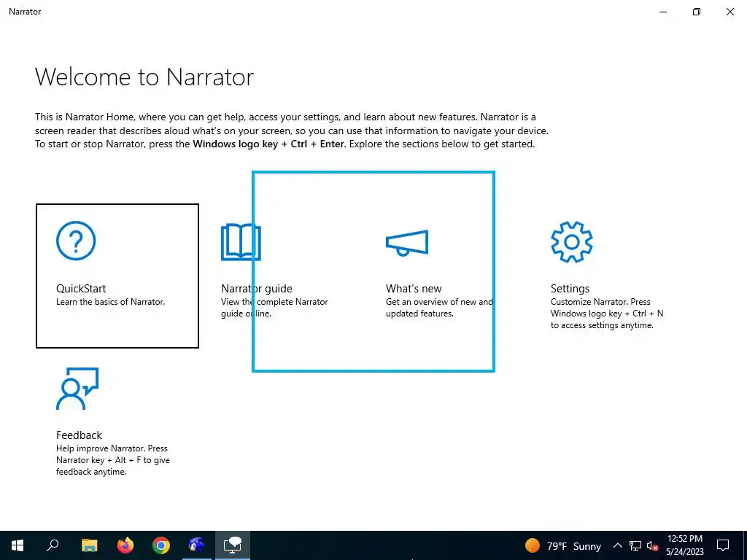Open the What's new megaphone icon
This screenshot has height=560, width=747.
pyautogui.click(x=407, y=243)
